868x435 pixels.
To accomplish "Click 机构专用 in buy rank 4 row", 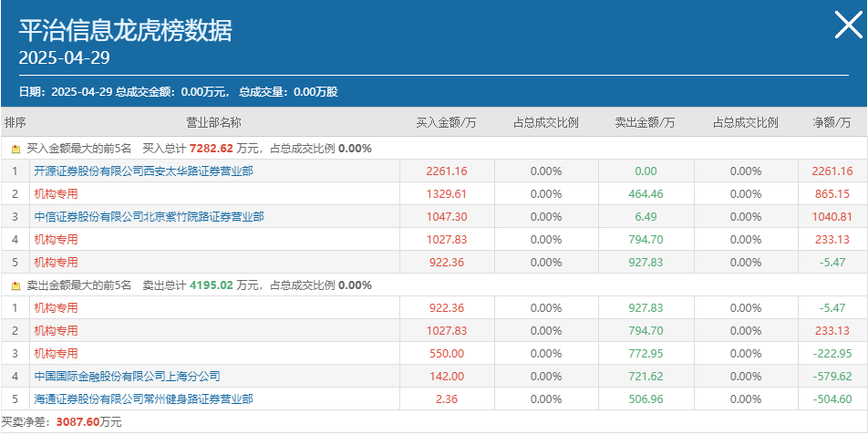I will pos(56,239).
